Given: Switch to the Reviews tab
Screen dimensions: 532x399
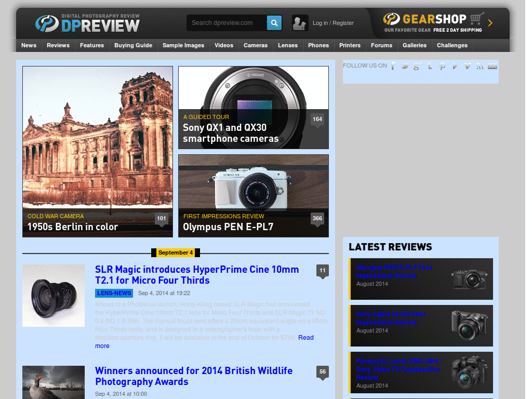Looking at the screenshot, I should click(58, 46).
